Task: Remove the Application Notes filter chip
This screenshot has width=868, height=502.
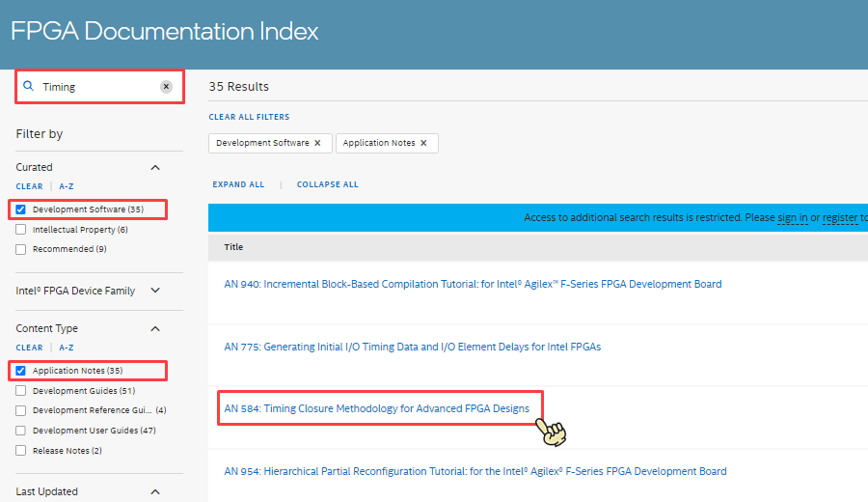Action: [x=423, y=143]
